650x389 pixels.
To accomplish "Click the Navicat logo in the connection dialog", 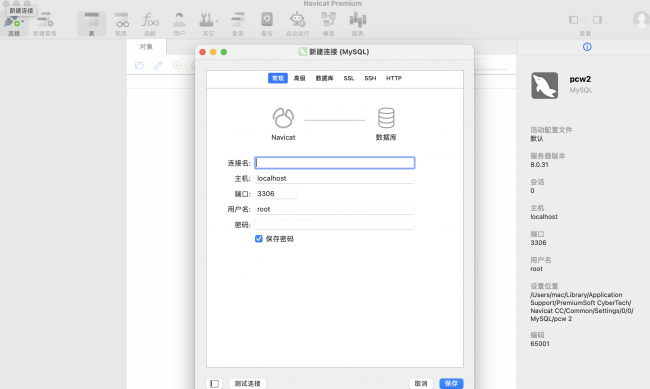I will point(283,118).
